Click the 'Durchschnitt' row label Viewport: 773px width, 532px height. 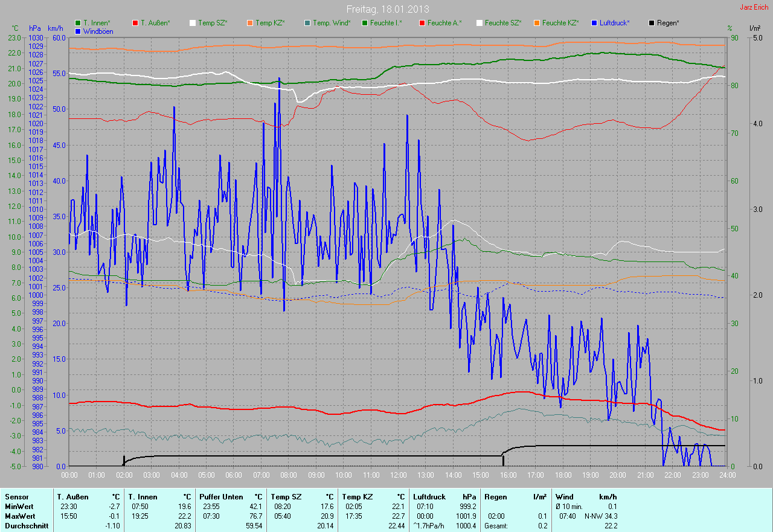(x=27, y=525)
